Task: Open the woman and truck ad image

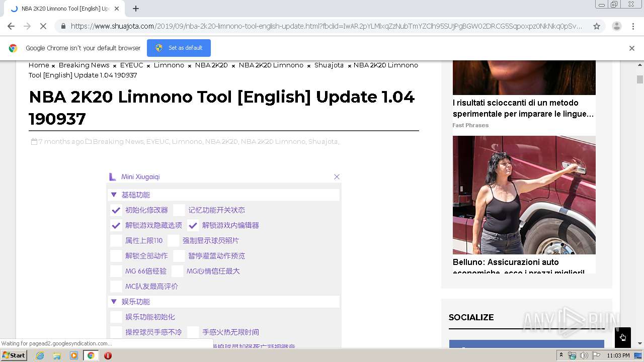Action: coord(524,195)
